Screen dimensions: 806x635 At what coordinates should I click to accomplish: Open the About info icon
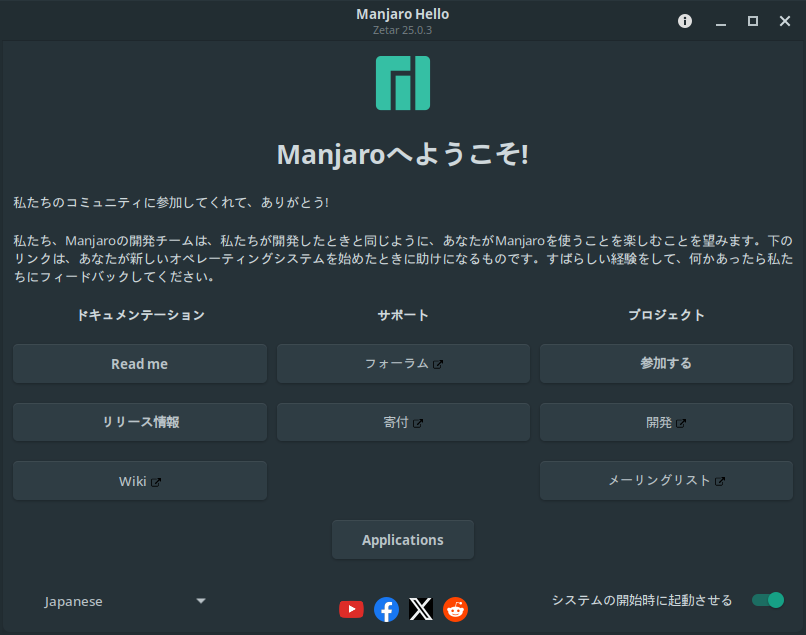685,21
